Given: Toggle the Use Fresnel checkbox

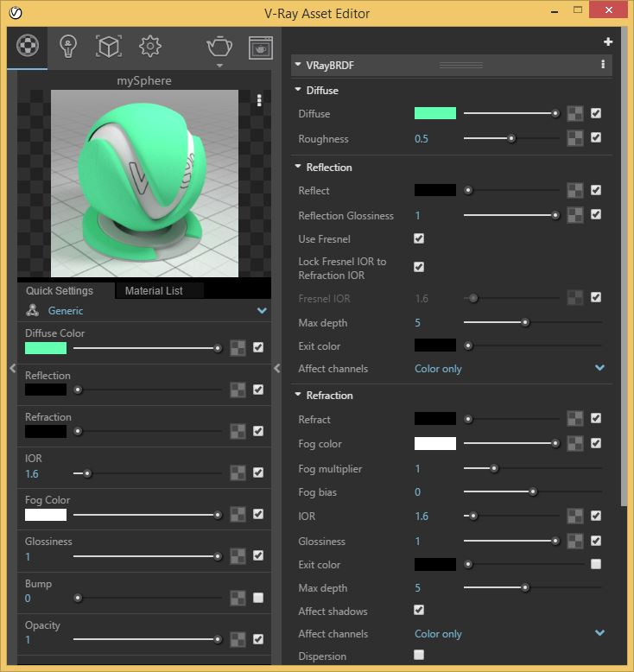Looking at the screenshot, I should [x=419, y=238].
